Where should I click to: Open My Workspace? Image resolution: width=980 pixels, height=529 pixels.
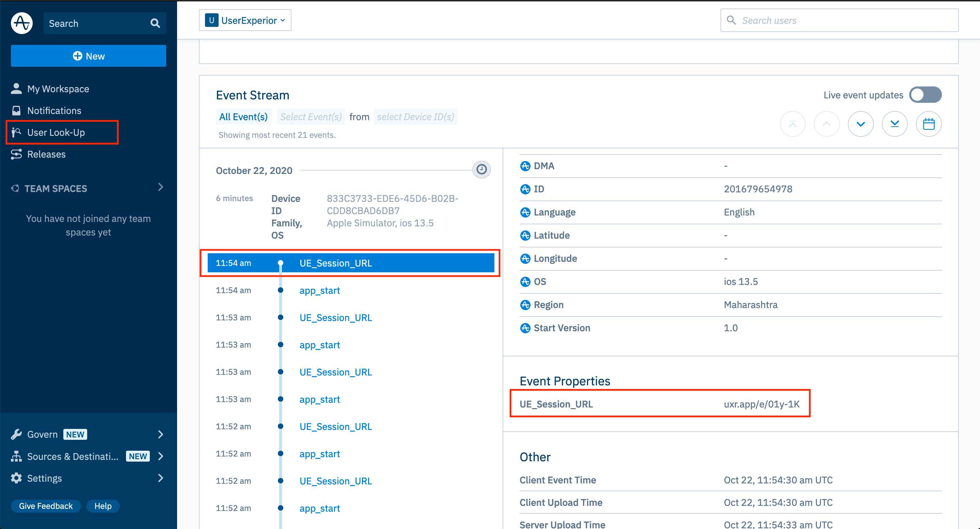point(58,89)
